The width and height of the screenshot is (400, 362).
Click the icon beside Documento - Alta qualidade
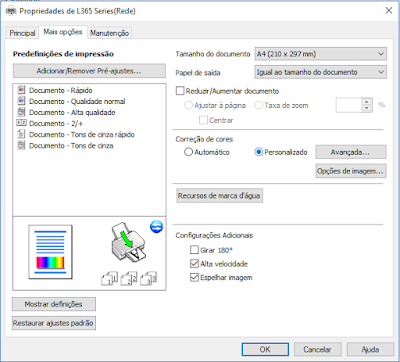point(21,112)
